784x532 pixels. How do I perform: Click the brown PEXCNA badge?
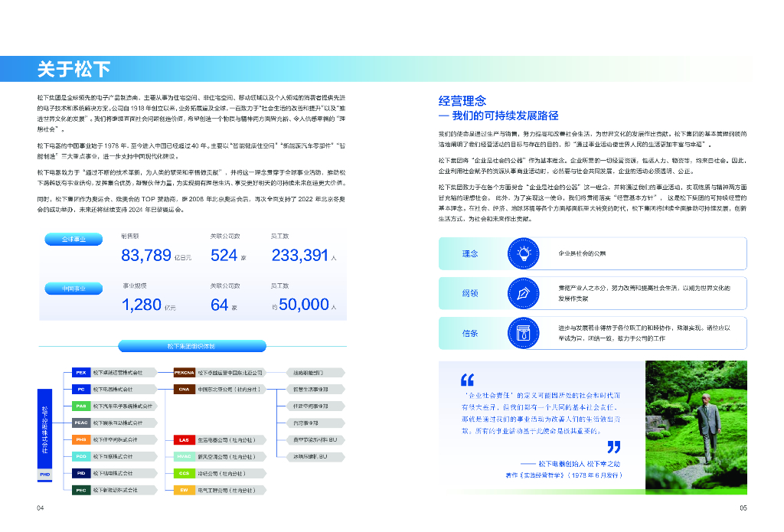184,373
